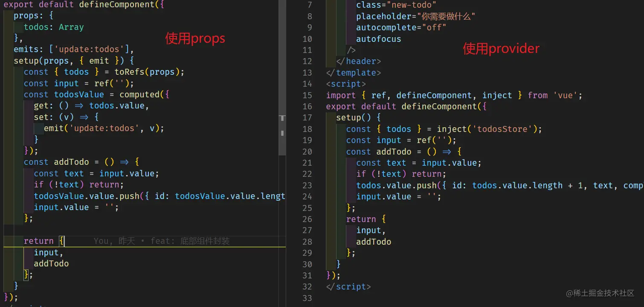The image size is (644, 307).
Task: Click line number 26 in the gutter
Action: tap(307, 219)
